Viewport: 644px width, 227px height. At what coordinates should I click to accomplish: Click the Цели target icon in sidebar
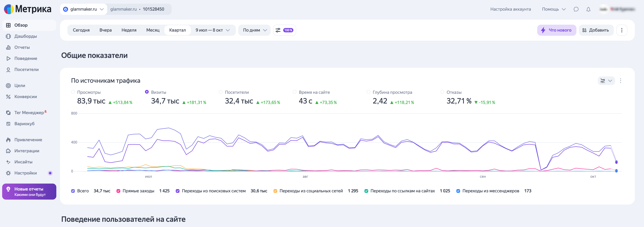click(8, 85)
